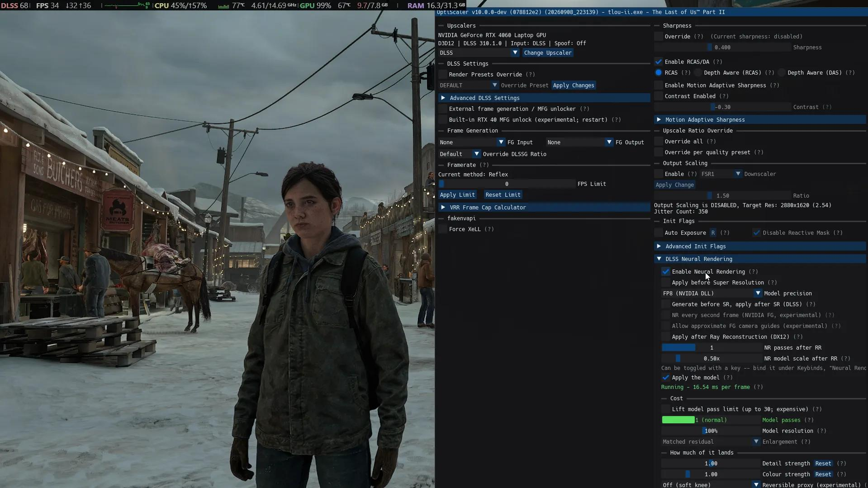The image size is (868, 488).
Task: Expand Motion Adaptive Sharpness section
Action: (760, 120)
